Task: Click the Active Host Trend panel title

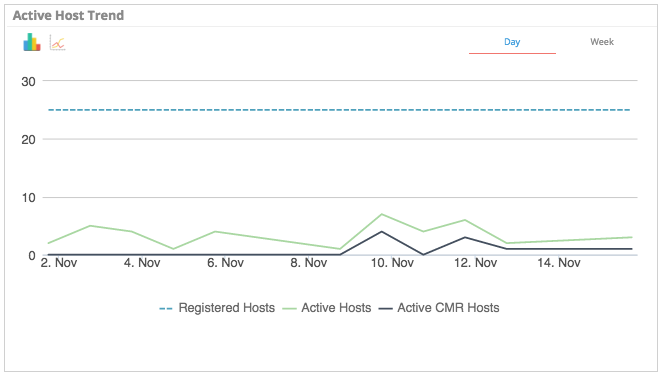Action: (x=68, y=15)
